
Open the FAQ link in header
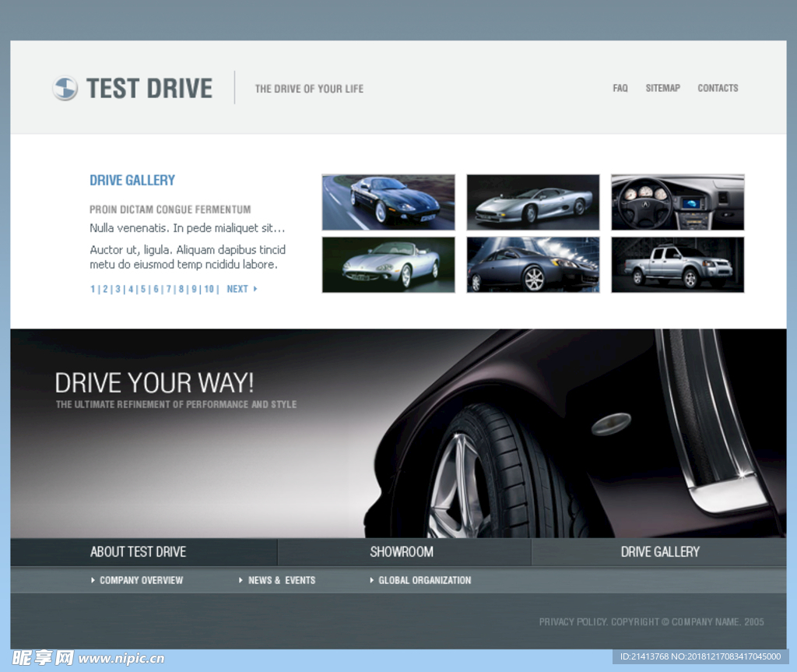620,88
